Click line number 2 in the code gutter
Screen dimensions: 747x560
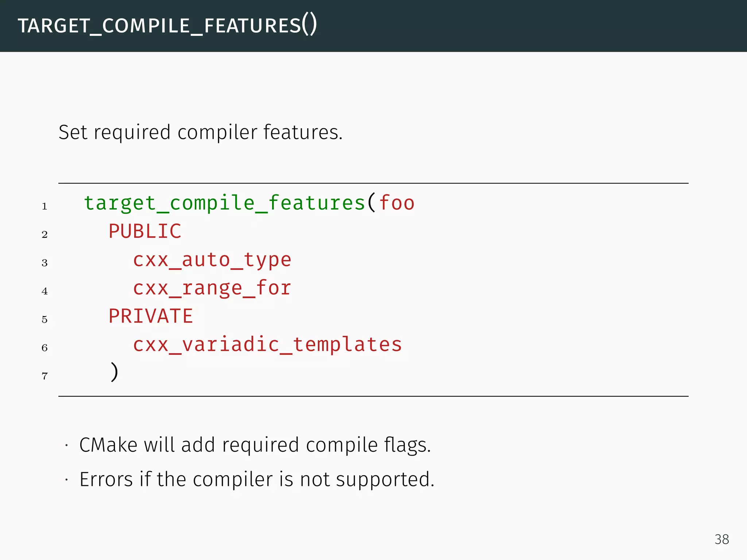point(44,234)
